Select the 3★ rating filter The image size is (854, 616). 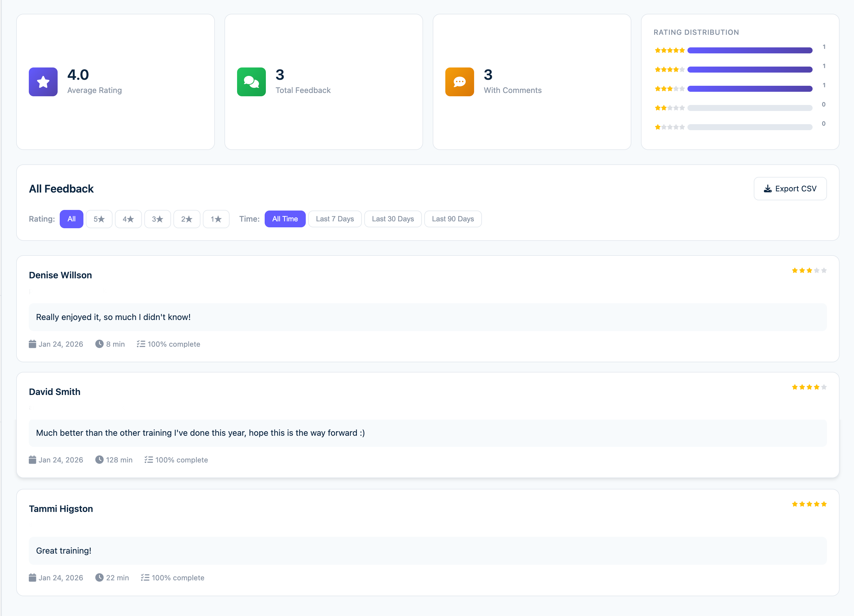click(x=158, y=219)
